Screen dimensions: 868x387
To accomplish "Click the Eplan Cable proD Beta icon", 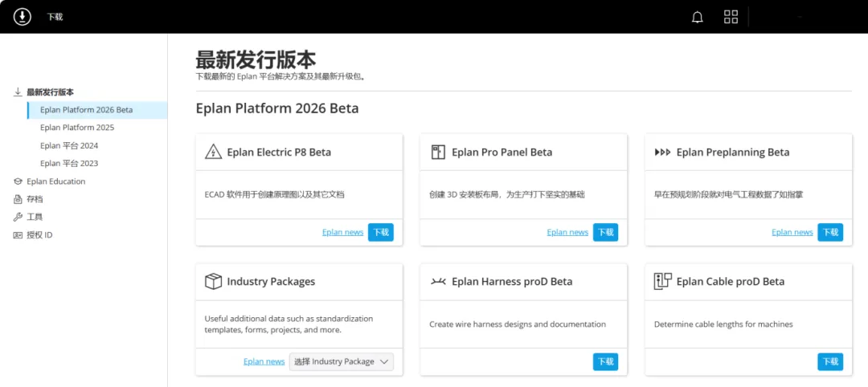I will pos(662,281).
